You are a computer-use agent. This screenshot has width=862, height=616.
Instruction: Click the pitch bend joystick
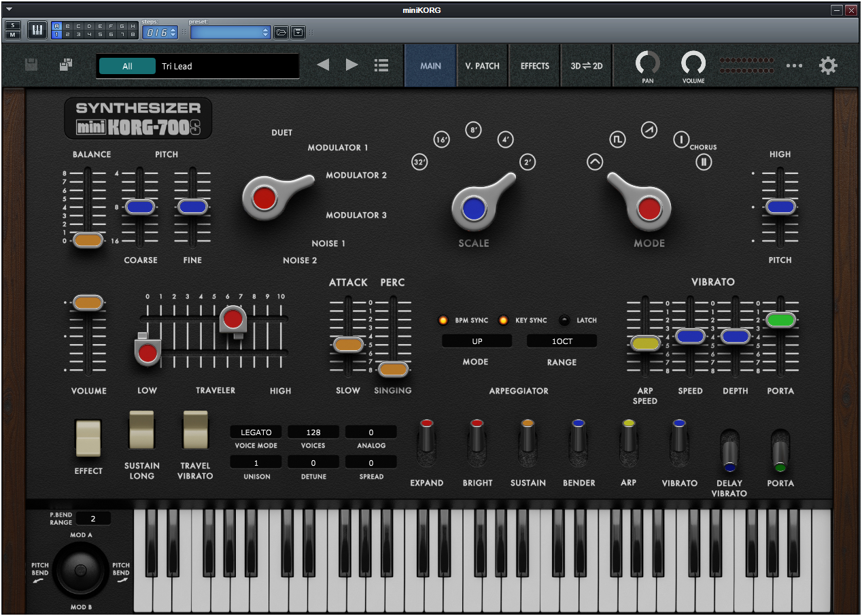click(x=80, y=570)
